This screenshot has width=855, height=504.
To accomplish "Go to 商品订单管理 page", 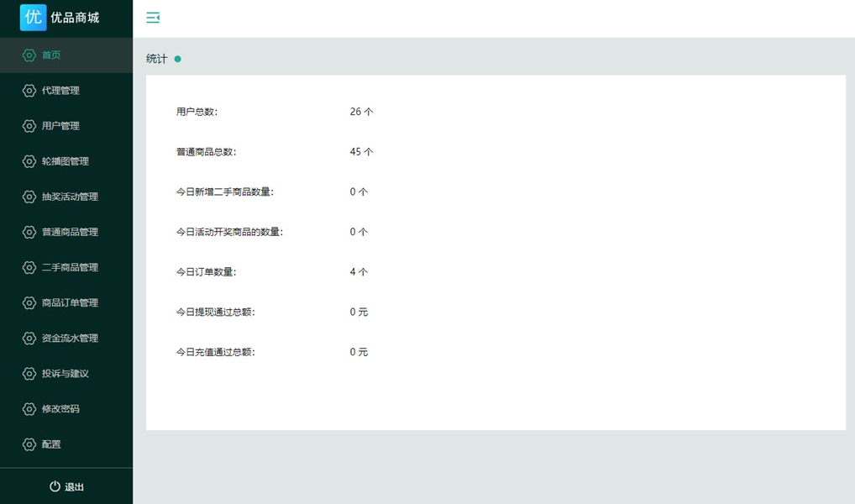I will pos(70,302).
